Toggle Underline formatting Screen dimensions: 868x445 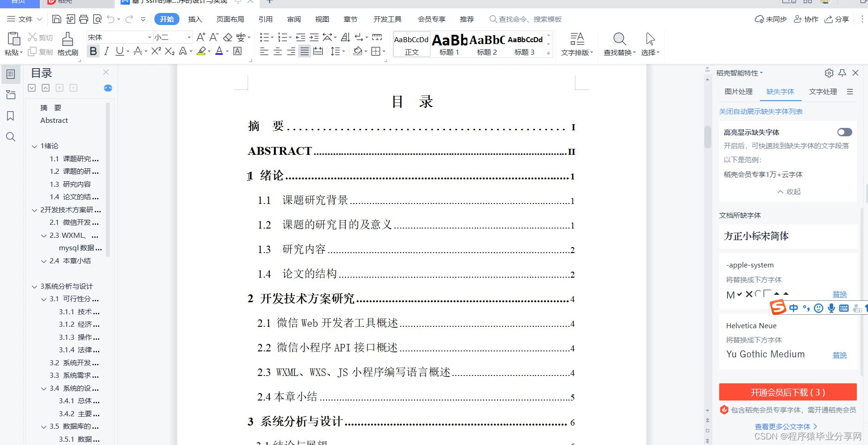point(120,51)
